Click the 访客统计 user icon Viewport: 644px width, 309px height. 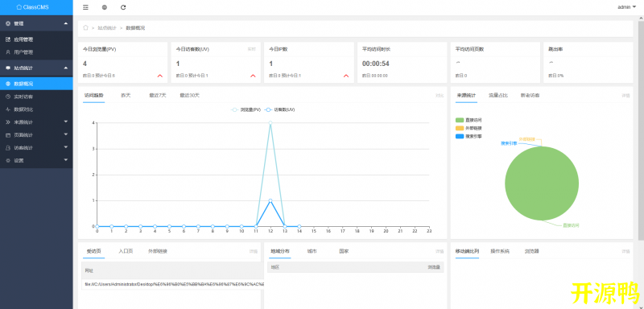pos(8,148)
